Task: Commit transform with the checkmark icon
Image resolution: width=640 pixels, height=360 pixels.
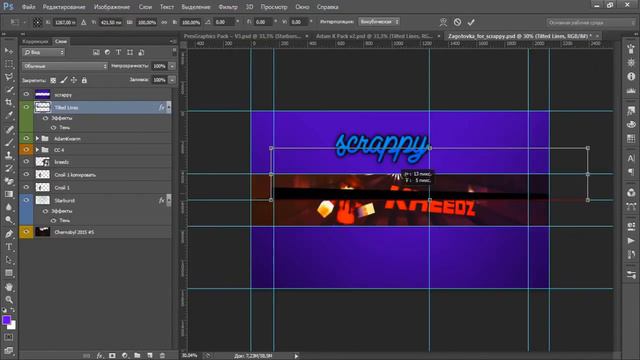Action: [471, 22]
